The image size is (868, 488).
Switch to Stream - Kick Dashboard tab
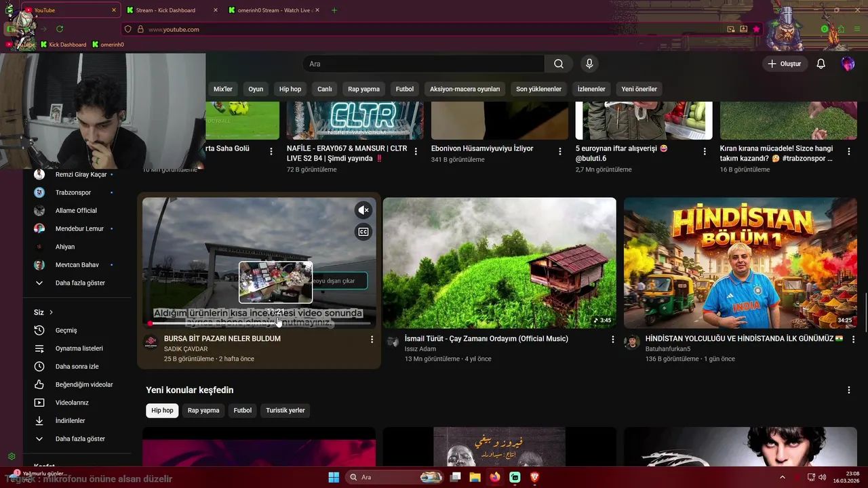[166, 10]
